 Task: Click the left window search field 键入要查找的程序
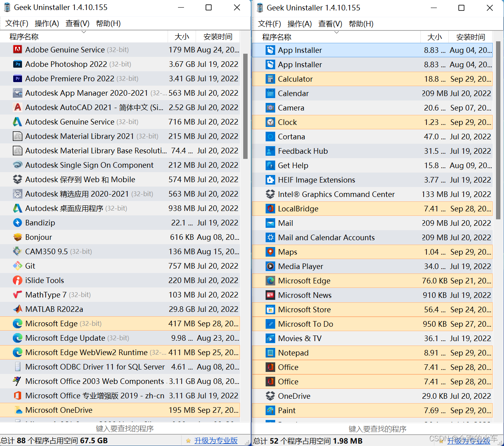pyautogui.click(x=125, y=428)
